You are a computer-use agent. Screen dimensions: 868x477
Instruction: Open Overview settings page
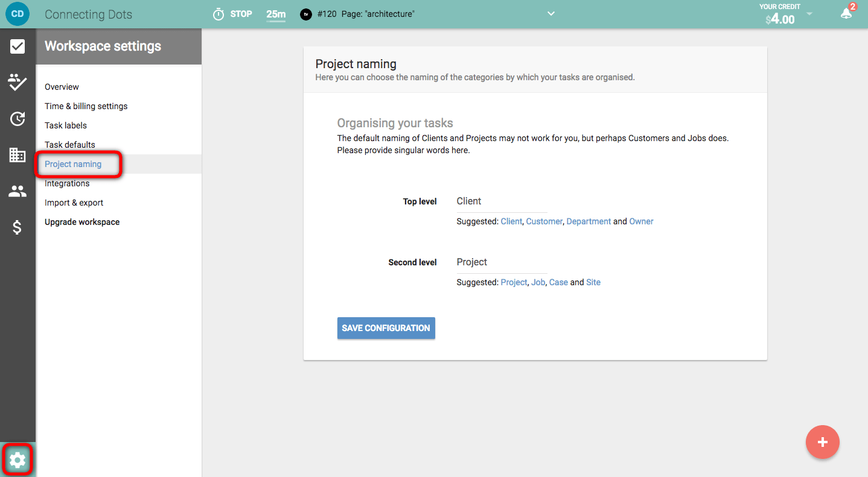[x=62, y=87]
